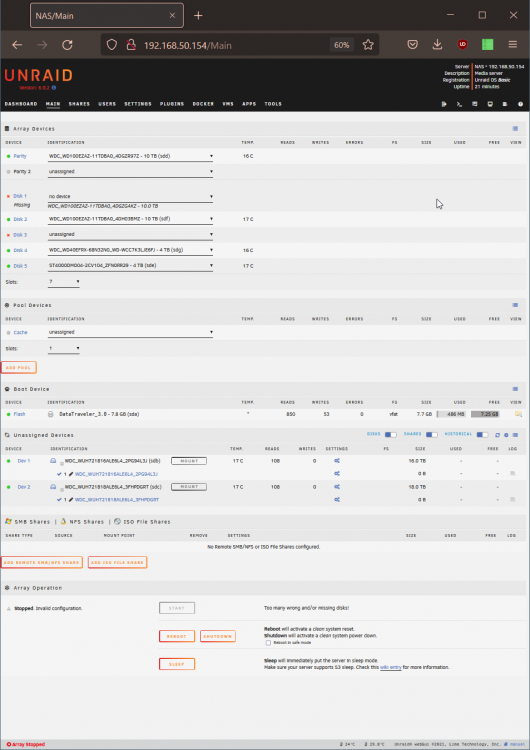
Task: Click the Sleep button
Action: [177, 664]
